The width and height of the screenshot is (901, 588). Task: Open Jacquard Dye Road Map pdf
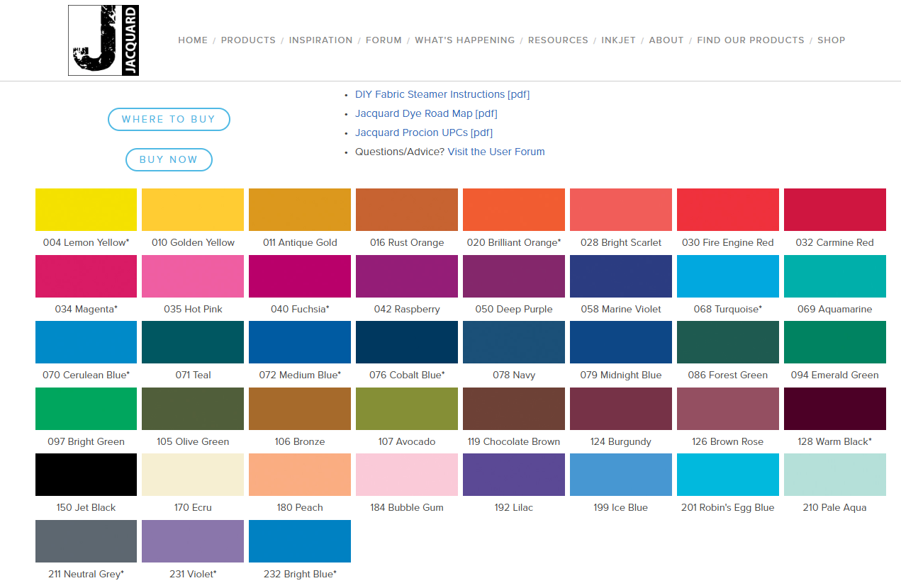[426, 113]
